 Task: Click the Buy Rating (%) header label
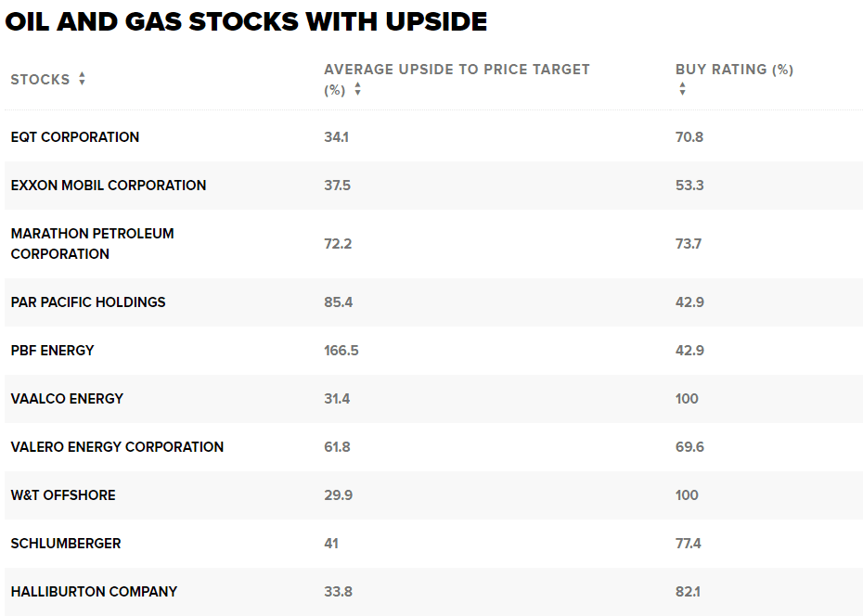tap(734, 70)
